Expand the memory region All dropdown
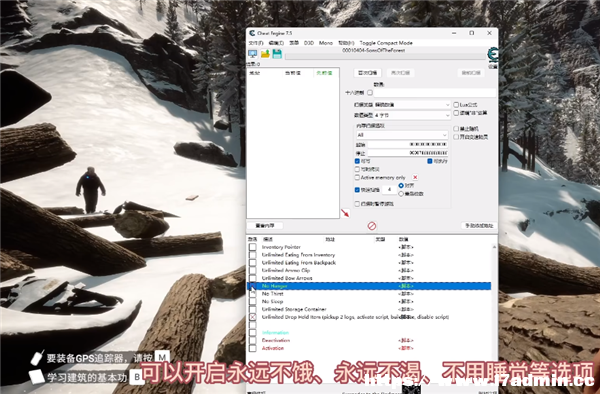Image resolution: width=600 pixels, height=394 pixels. (x=402, y=135)
